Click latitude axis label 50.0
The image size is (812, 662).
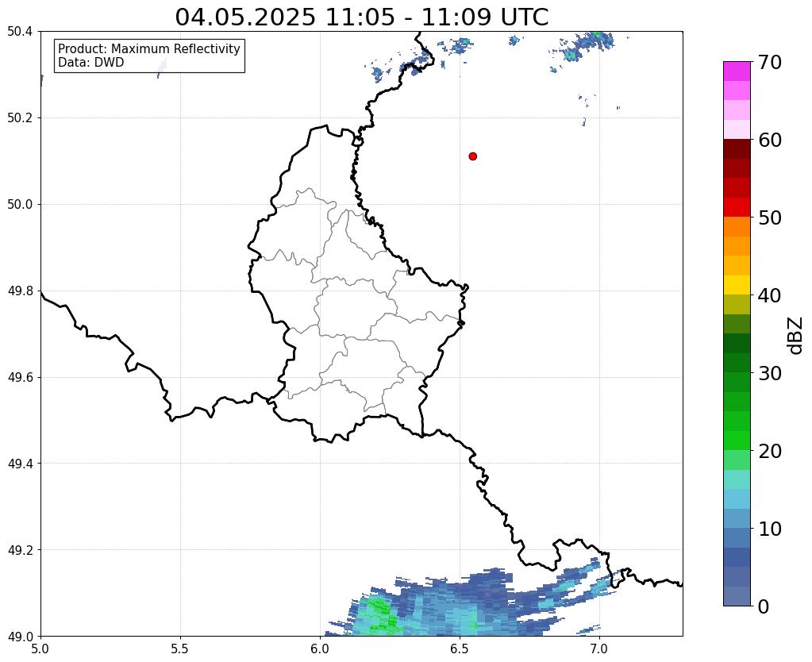[20, 205]
